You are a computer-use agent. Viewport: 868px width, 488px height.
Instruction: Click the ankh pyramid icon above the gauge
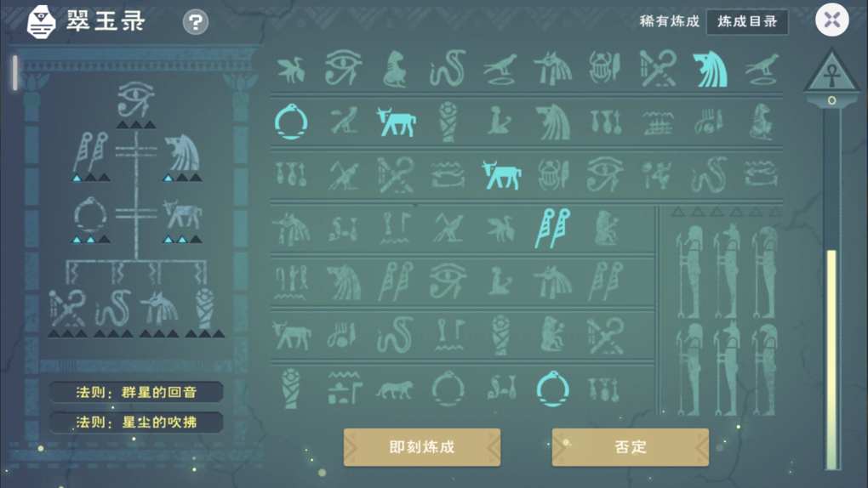[x=831, y=71]
